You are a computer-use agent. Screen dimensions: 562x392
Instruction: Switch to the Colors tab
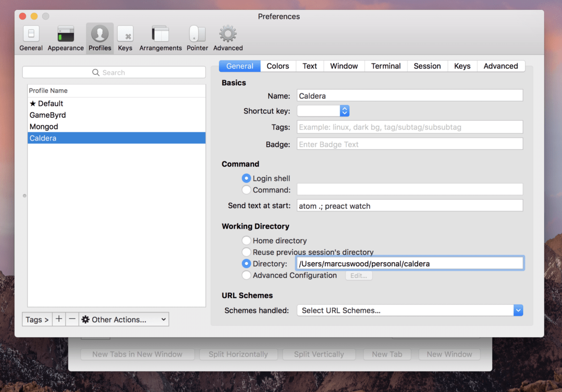(x=277, y=66)
